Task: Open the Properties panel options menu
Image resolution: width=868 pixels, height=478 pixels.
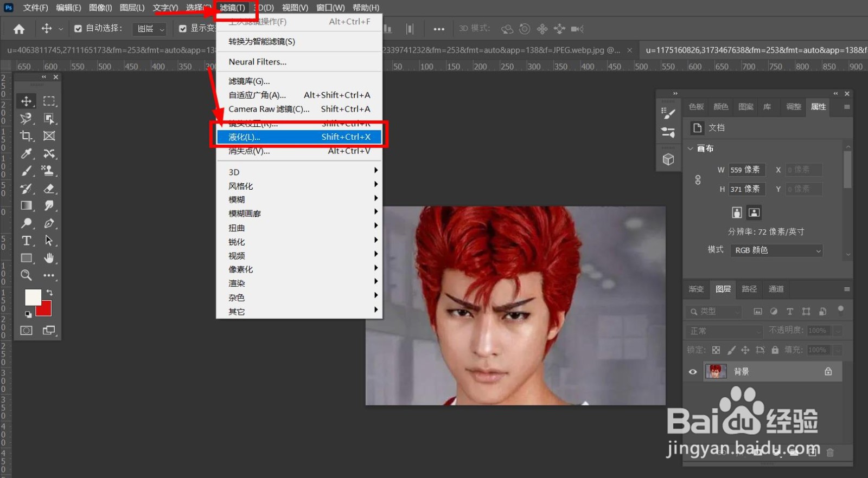Action: pos(847,107)
